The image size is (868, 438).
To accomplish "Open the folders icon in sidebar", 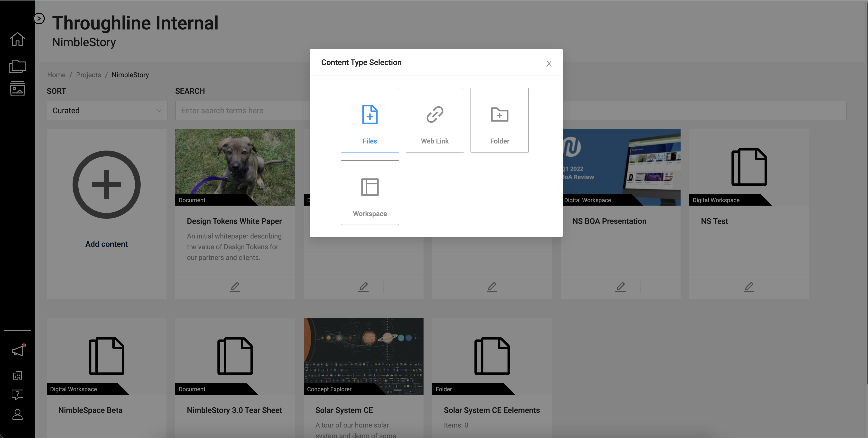I will [x=17, y=66].
